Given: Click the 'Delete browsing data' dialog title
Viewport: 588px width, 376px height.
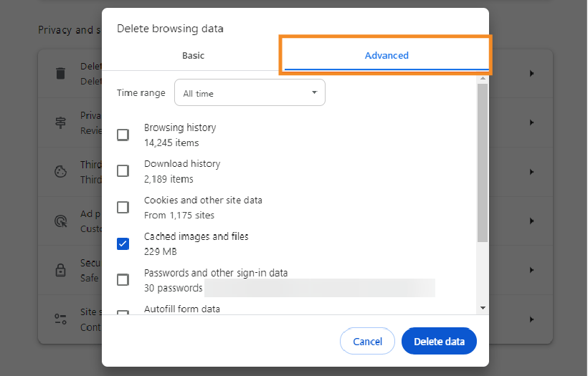Looking at the screenshot, I should pyautogui.click(x=170, y=29).
